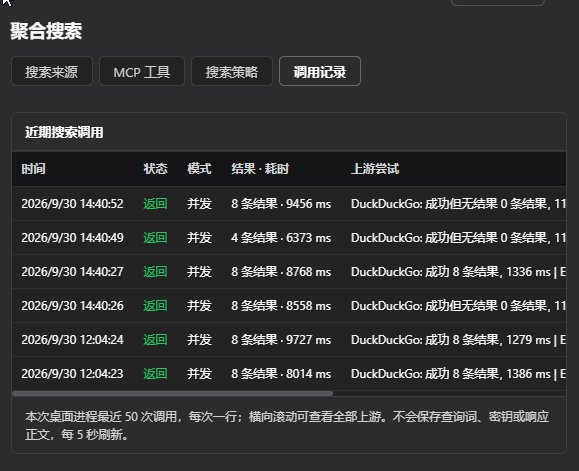Viewport: 579px width, 471px height.
Task: Click the DuckDuckGo upstream cell in 14:40:52 row
Action: click(458, 204)
